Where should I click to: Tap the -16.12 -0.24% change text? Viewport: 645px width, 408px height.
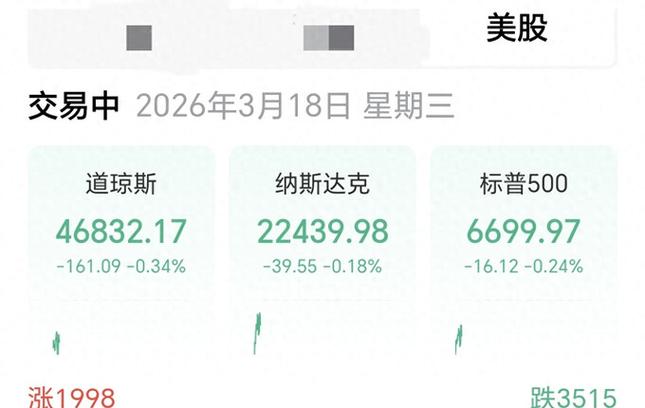[x=524, y=267]
